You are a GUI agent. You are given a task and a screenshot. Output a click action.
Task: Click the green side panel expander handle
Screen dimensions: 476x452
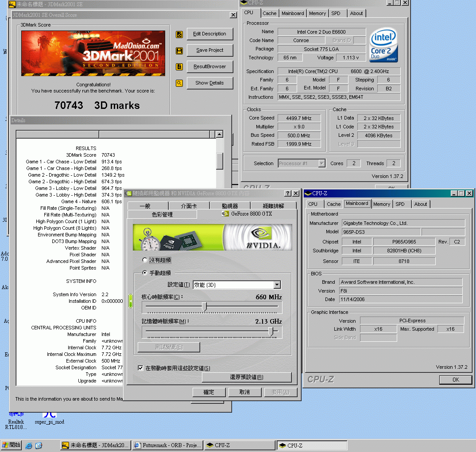click(x=131, y=301)
